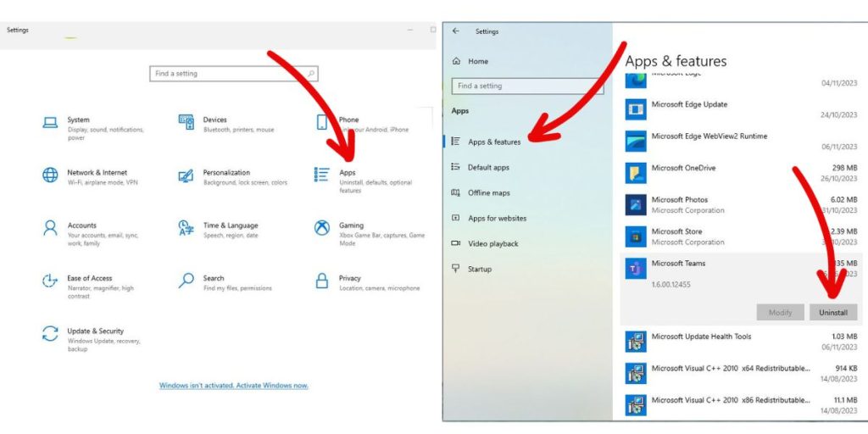This screenshot has width=868, height=434.
Task: Click the Update & Security label
Action: click(95, 331)
